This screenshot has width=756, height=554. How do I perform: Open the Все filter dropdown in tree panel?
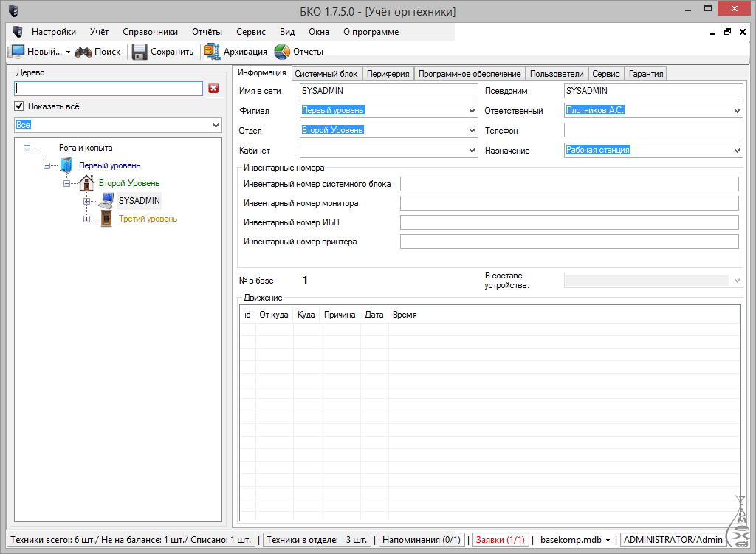(x=216, y=125)
